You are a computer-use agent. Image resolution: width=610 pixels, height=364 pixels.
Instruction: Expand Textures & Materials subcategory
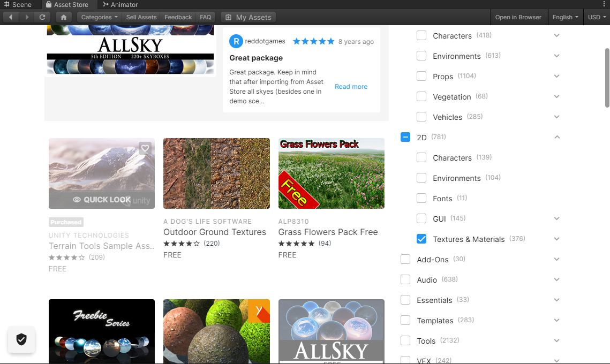556,239
